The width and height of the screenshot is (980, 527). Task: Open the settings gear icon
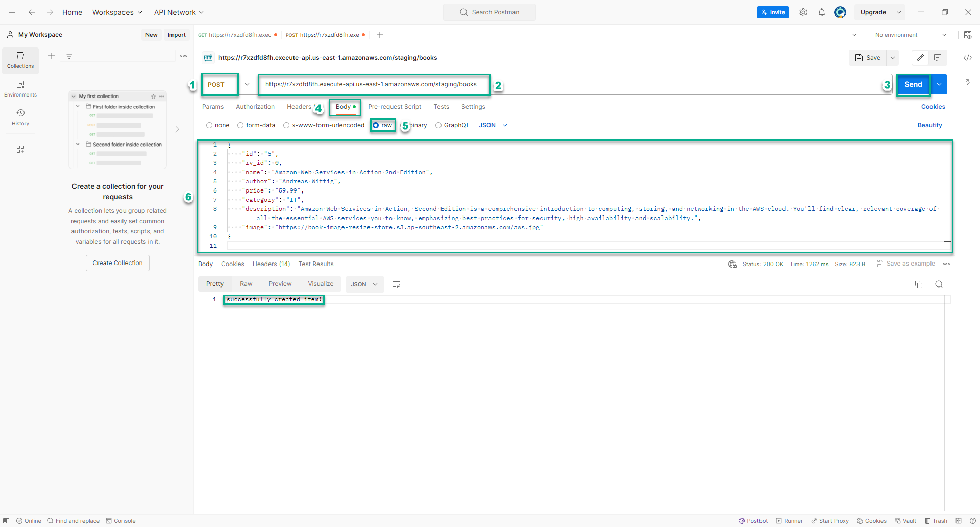[803, 12]
